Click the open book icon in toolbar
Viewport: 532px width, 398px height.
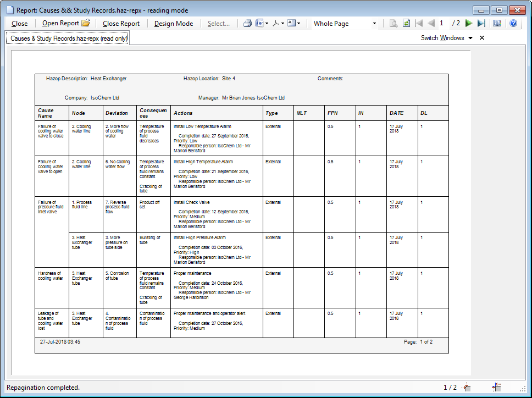(497, 24)
